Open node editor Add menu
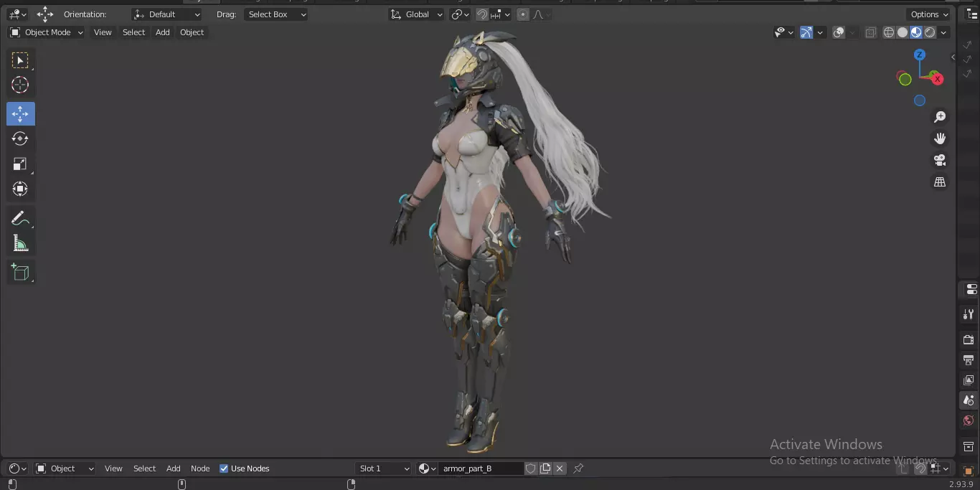Image resolution: width=980 pixels, height=490 pixels. pyautogui.click(x=174, y=468)
